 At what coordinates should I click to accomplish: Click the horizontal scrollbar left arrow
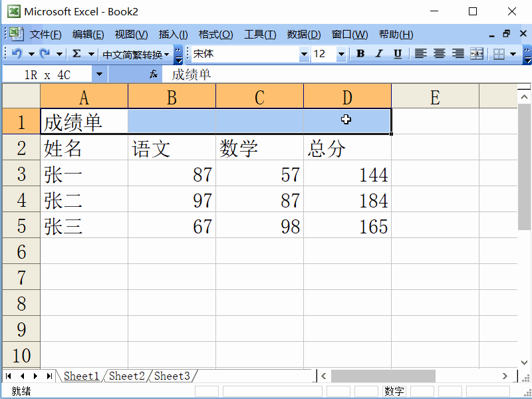pos(324,376)
